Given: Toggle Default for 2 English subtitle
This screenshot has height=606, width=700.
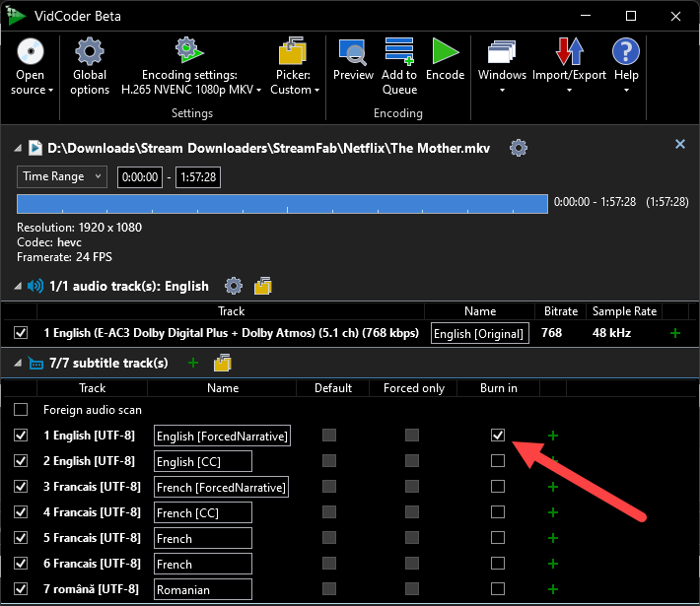Looking at the screenshot, I should coord(329,461).
